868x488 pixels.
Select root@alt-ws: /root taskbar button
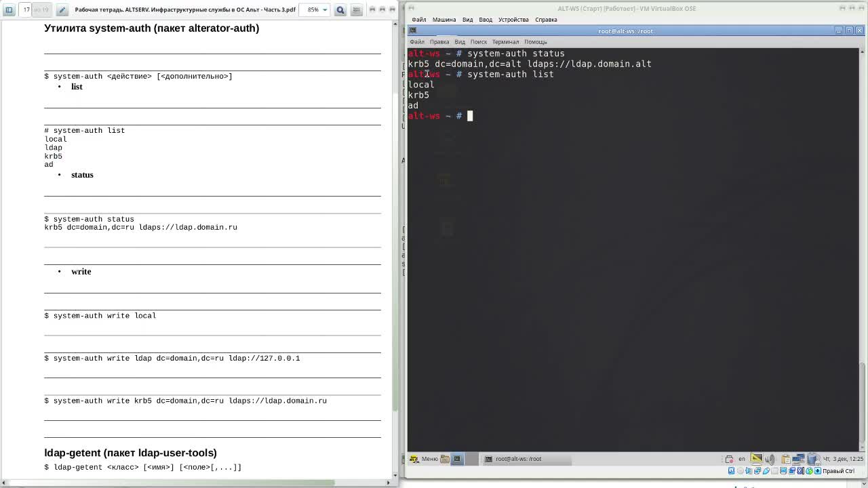tap(528, 459)
